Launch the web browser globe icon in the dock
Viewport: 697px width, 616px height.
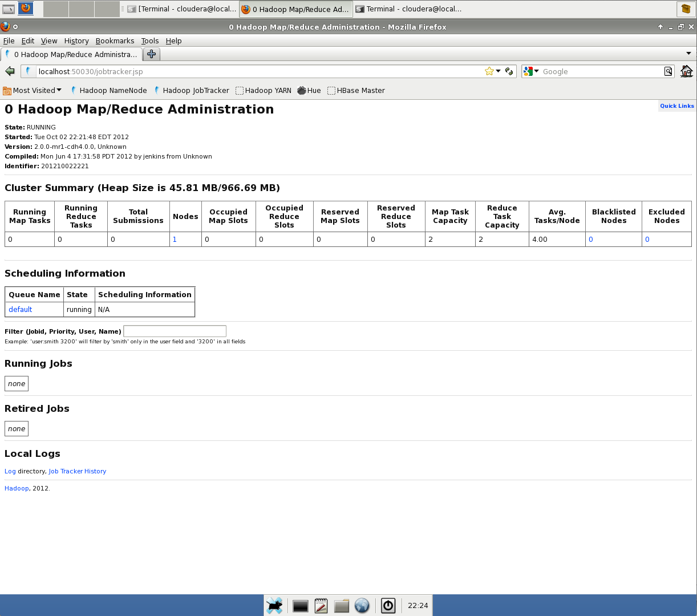pyautogui.click(x=362, y=605)
